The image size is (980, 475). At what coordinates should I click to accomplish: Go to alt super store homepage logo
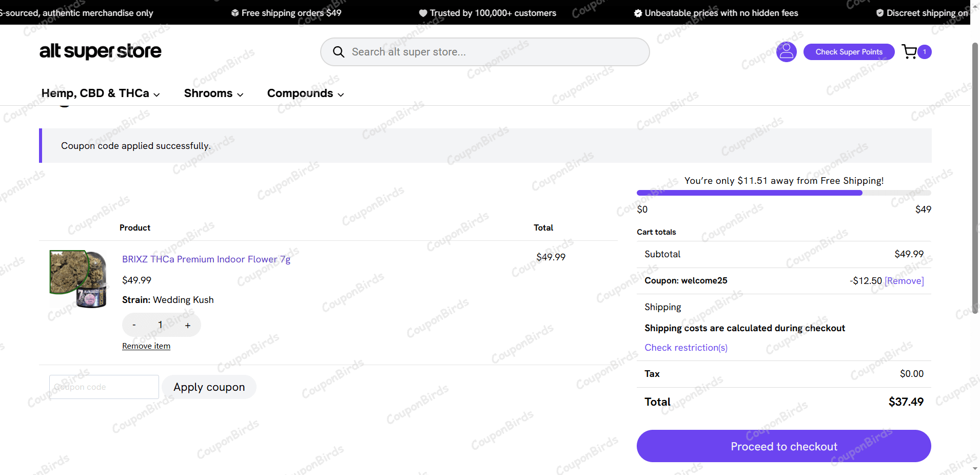101,51
